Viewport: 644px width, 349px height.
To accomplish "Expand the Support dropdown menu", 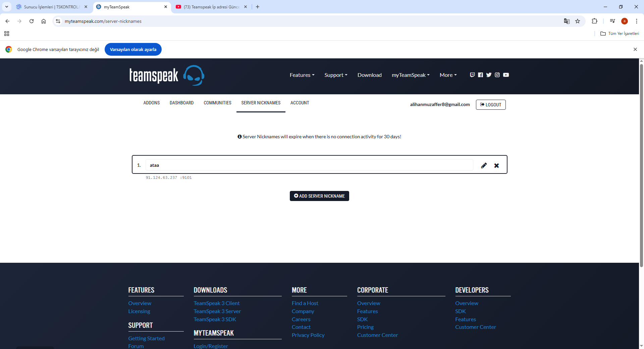I will tap(336, 75).
